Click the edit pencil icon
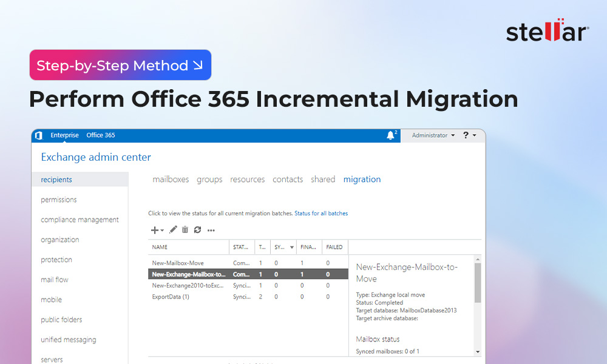607x364 pixels. pos(173,230)
